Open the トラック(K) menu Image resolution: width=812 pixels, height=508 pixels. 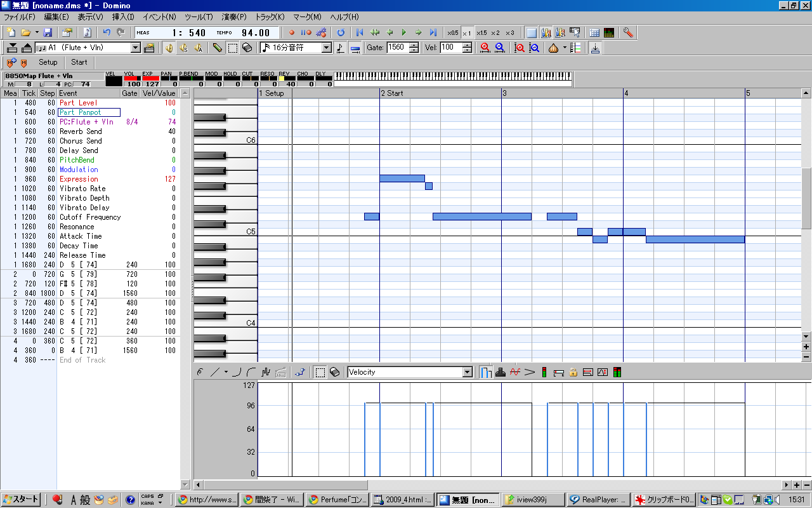pos(270,17)
